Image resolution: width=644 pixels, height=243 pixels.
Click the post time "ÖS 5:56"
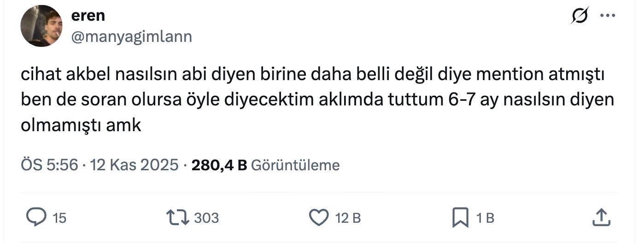coord(49,165)
